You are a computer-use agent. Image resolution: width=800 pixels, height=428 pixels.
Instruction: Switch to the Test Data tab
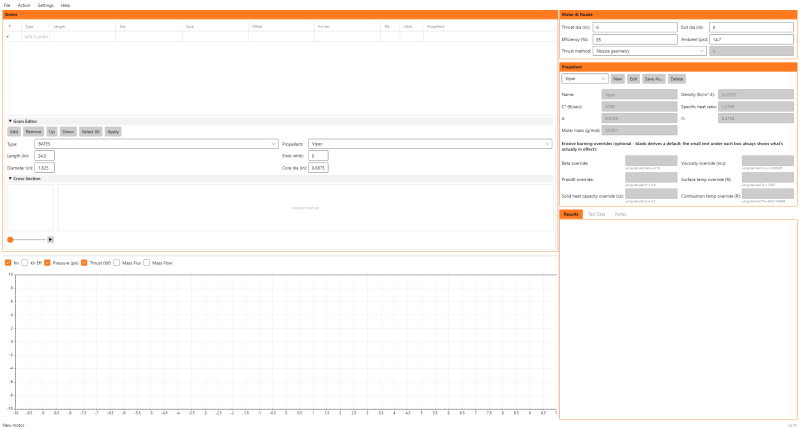pyautogui.click(x=597, y=214)
